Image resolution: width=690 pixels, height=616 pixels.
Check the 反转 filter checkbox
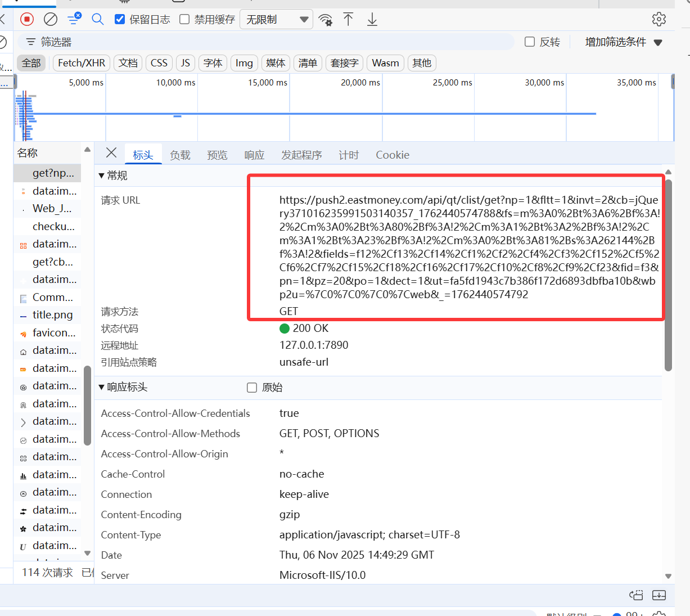[x=530, y=42]
